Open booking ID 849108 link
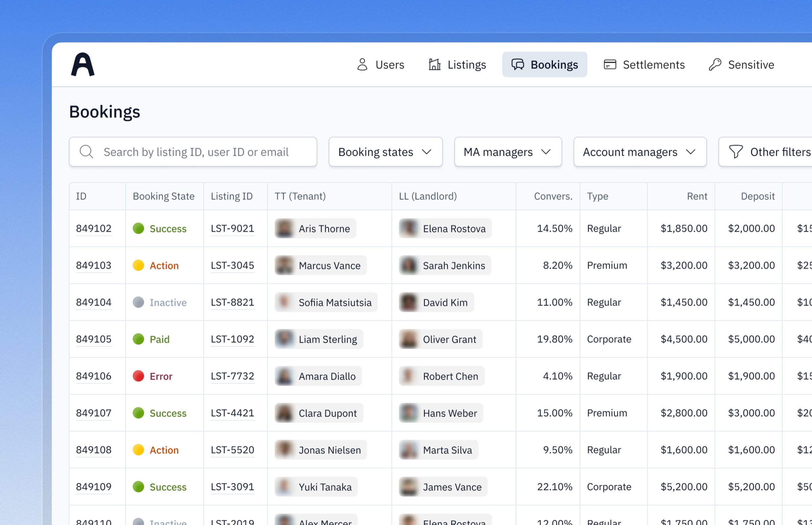Image resolution: width=812 pixels, height=525 pixels. 94,450
